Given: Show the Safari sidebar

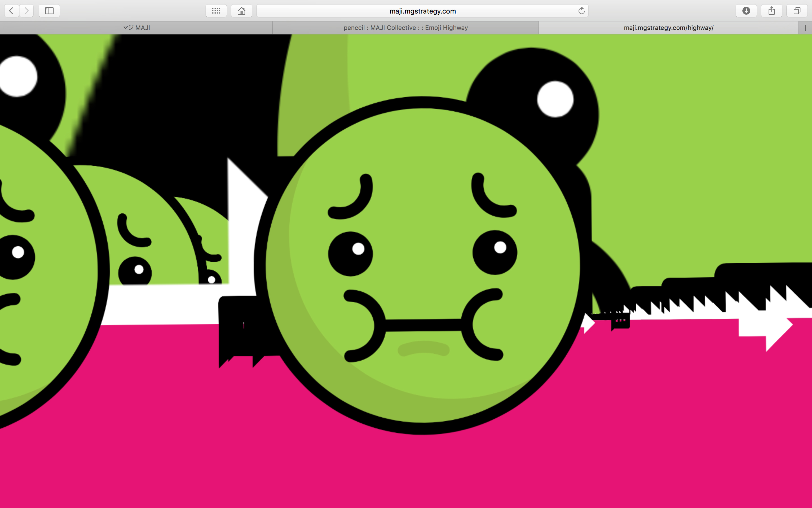Looking at the screenshot, I should 49,11.
